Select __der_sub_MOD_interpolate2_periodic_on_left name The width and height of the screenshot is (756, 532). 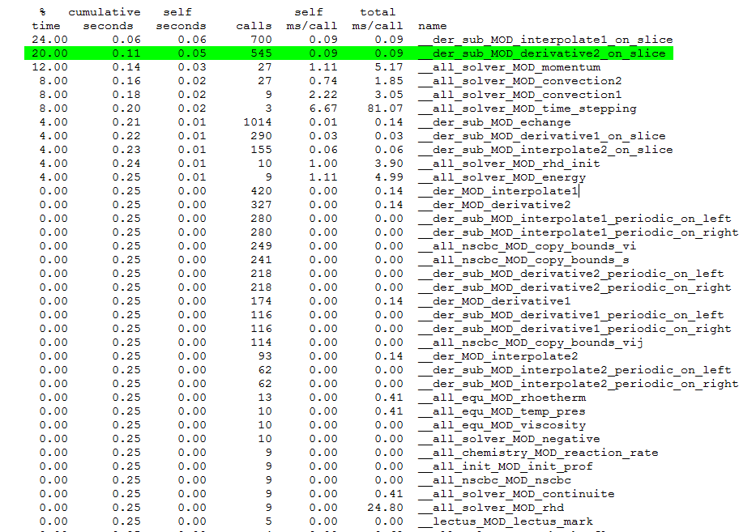tap(574, 370)
